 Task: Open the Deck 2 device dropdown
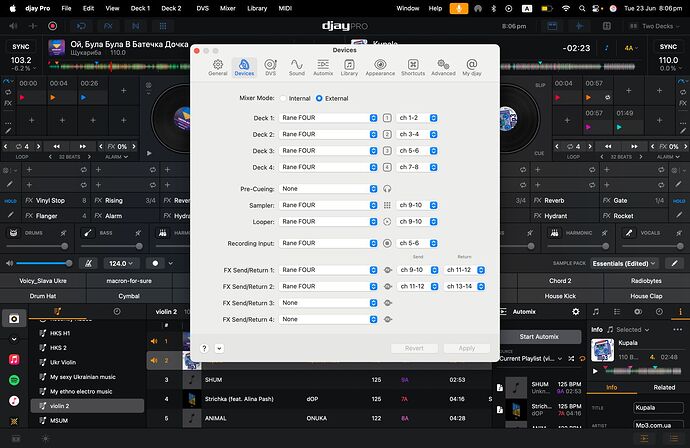point(328,134)
